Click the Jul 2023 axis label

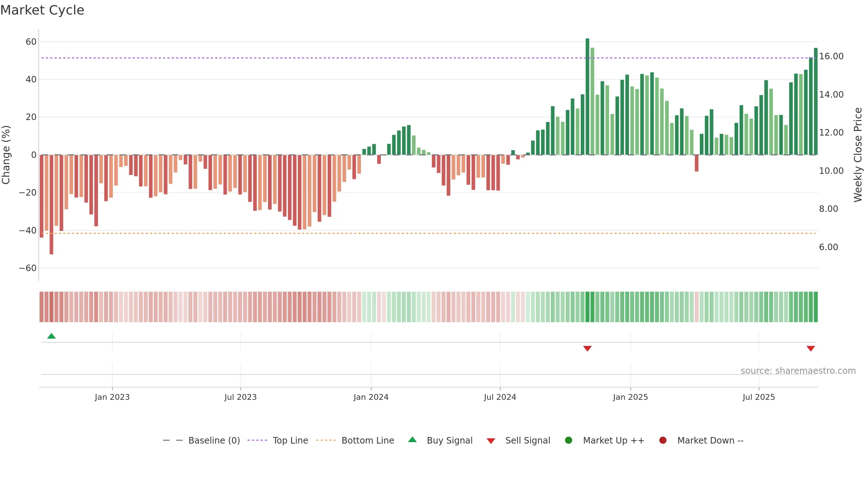click(x=241, y=397)
